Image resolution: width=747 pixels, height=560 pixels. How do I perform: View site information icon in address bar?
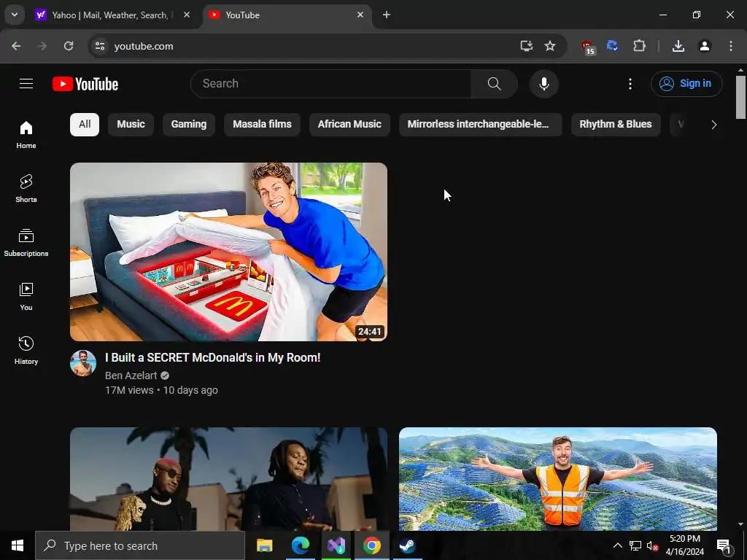coord(100,46)
